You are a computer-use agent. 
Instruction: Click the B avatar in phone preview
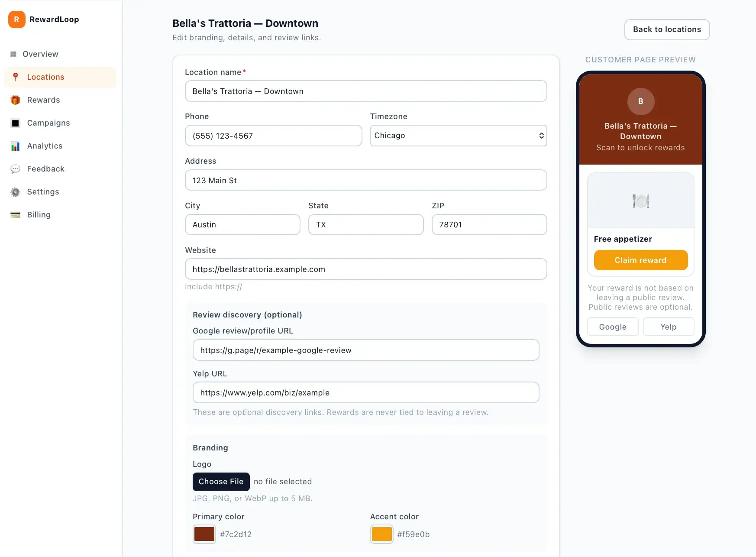point(640,101)
